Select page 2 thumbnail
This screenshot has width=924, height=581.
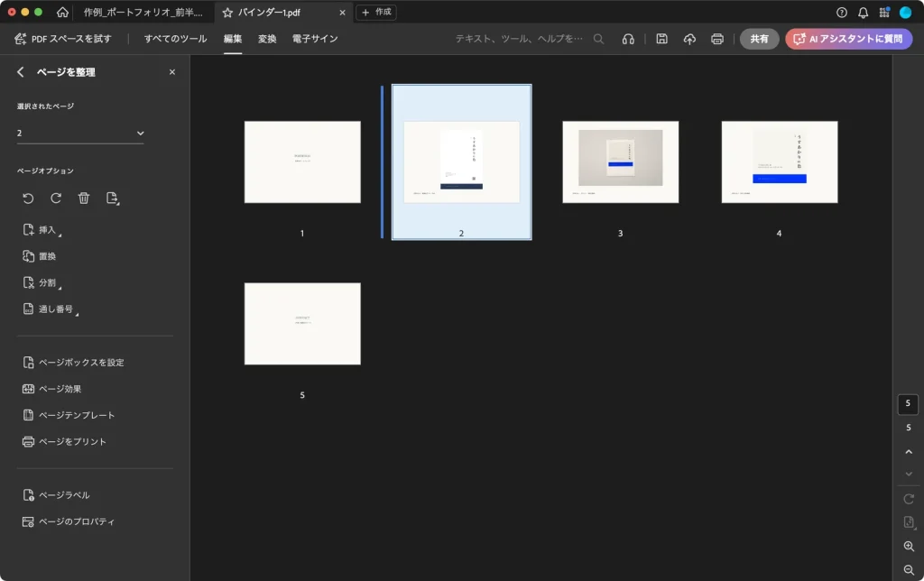(x=461, y=162)
